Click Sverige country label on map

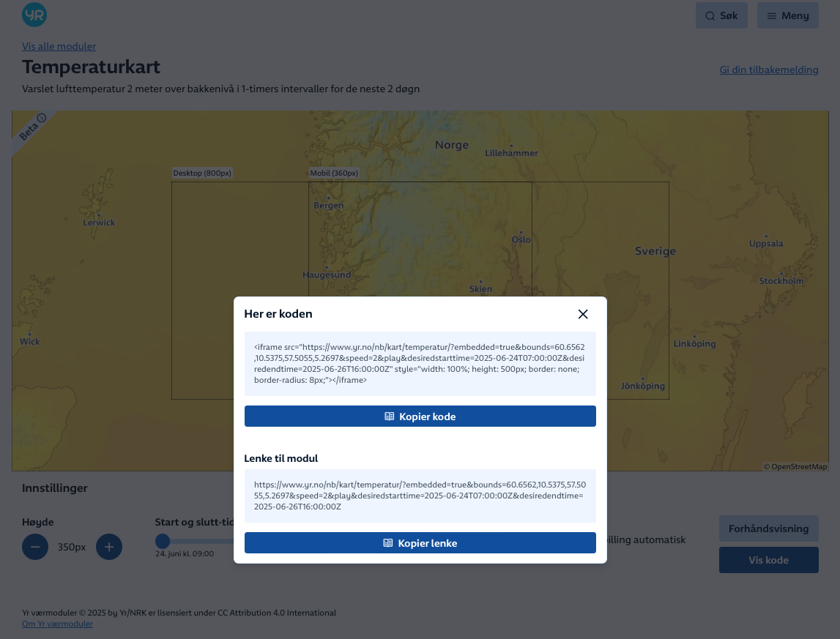pos(655,251)
